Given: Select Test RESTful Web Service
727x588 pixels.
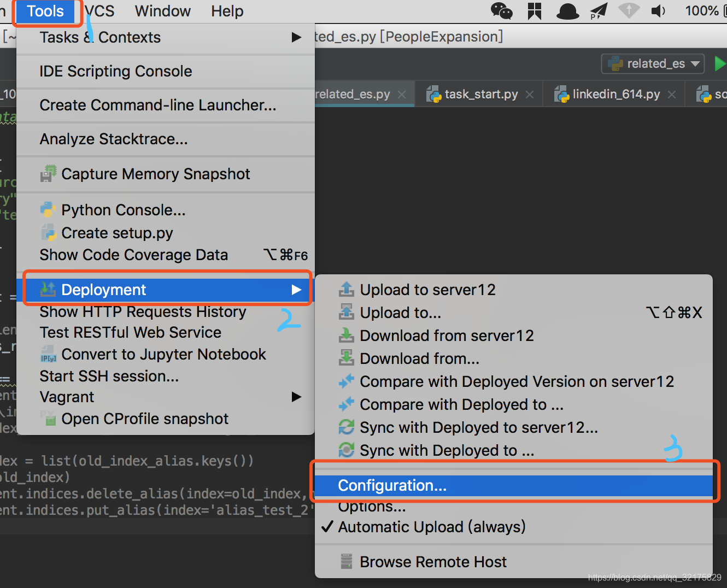Looking at the screenshot, I should (x=166, y=332).
